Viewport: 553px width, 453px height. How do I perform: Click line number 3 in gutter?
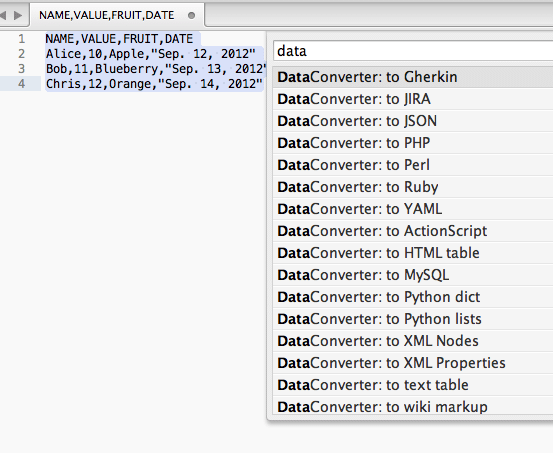pos(22,68)
